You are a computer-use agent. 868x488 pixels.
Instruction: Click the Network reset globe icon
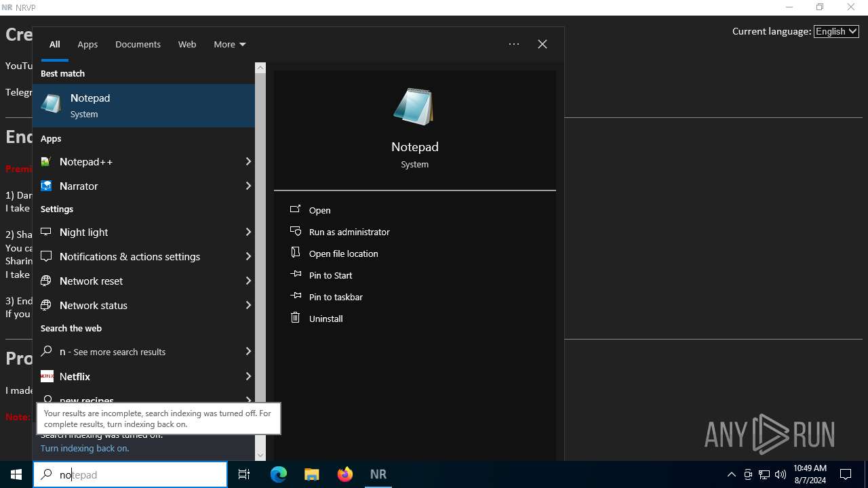(46, 281)
